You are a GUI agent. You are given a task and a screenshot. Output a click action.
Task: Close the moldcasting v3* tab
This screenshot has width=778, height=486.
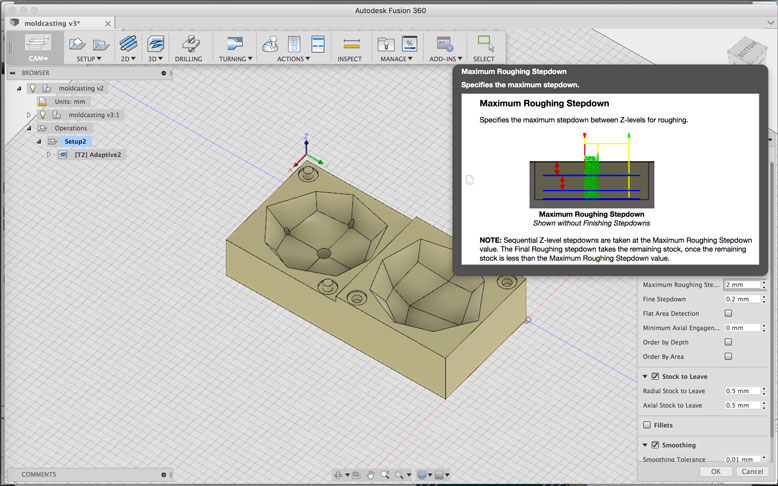(108, 23)
